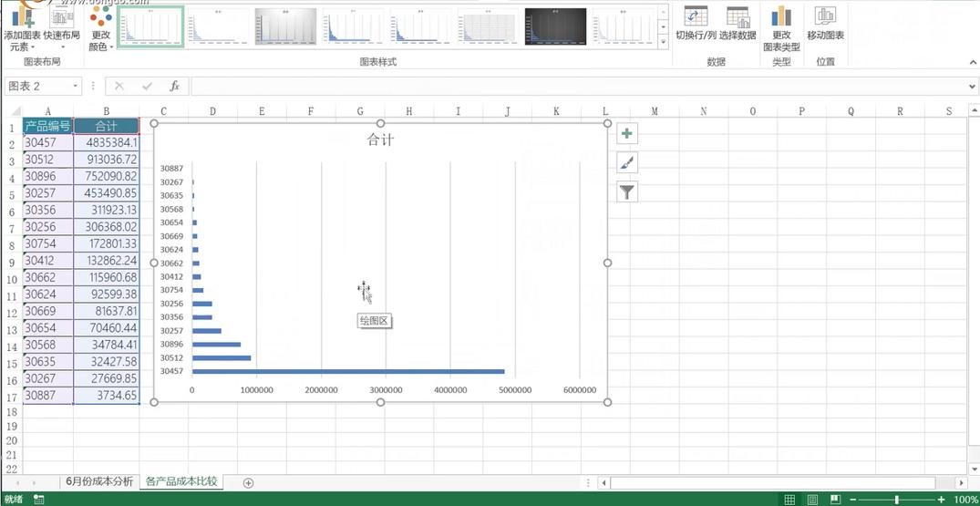Click the zoom slider in the status bar
980x506 pixels.
[x=896, y=500]
